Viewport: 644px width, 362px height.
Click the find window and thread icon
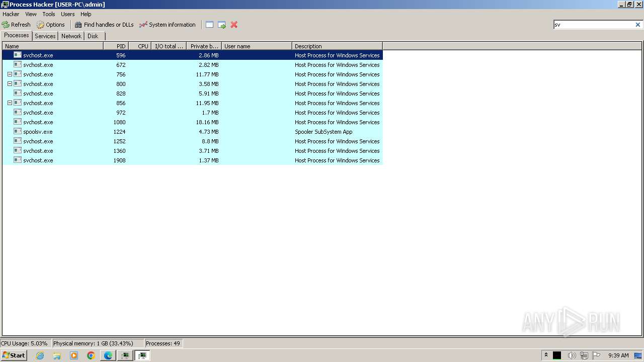[222, 25]
